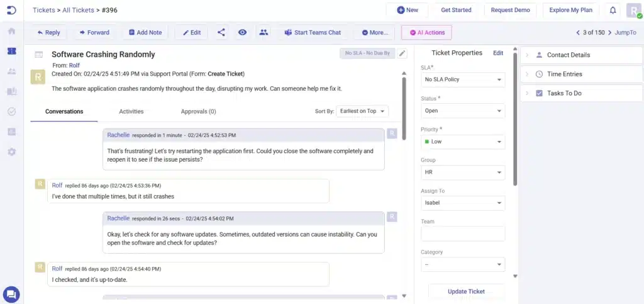Open the Status dropdown showing Open
The width and height of the screenshot is (644, 304).
click(x=463, y=111)
